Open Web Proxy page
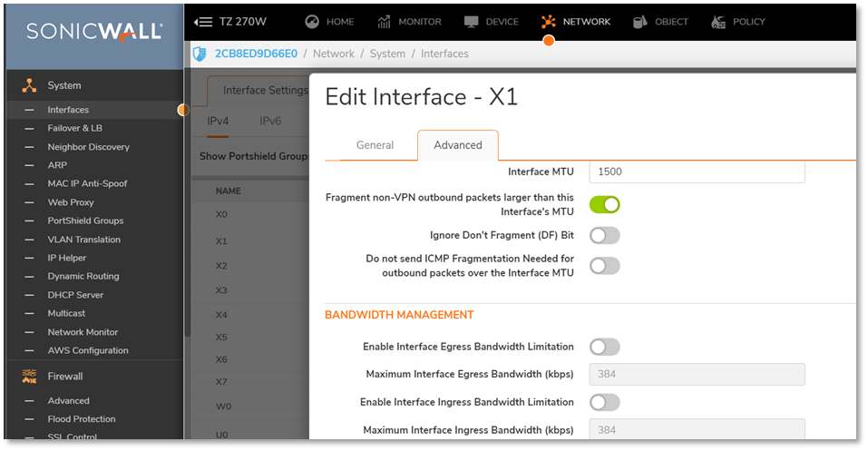The image size is (868, 451). [x=71, y=202]
